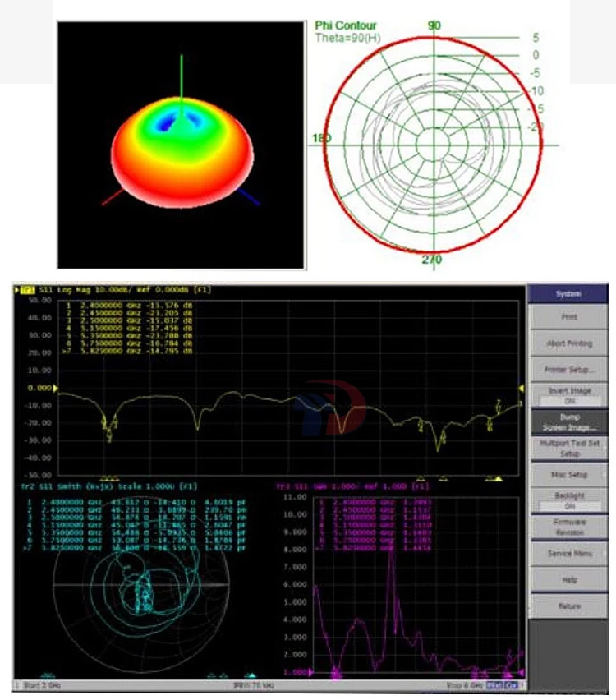
Task: Click the Print softkey
Action: [568, 316]
